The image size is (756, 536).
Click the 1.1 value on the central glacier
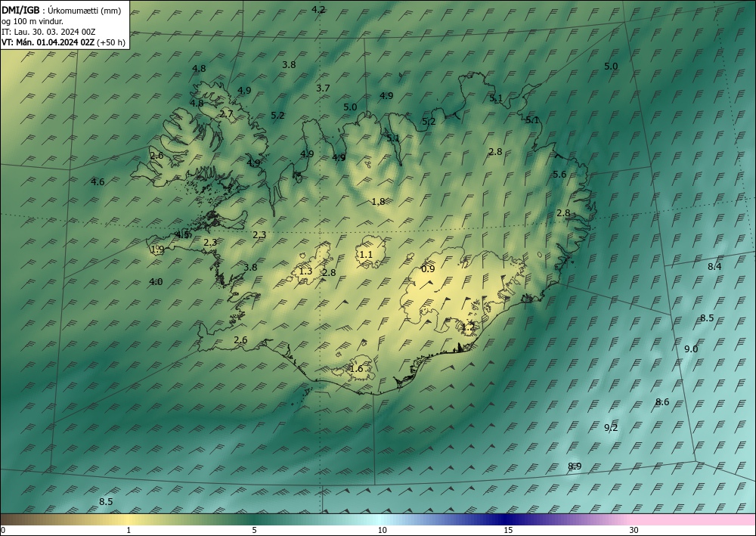point(367,254)
